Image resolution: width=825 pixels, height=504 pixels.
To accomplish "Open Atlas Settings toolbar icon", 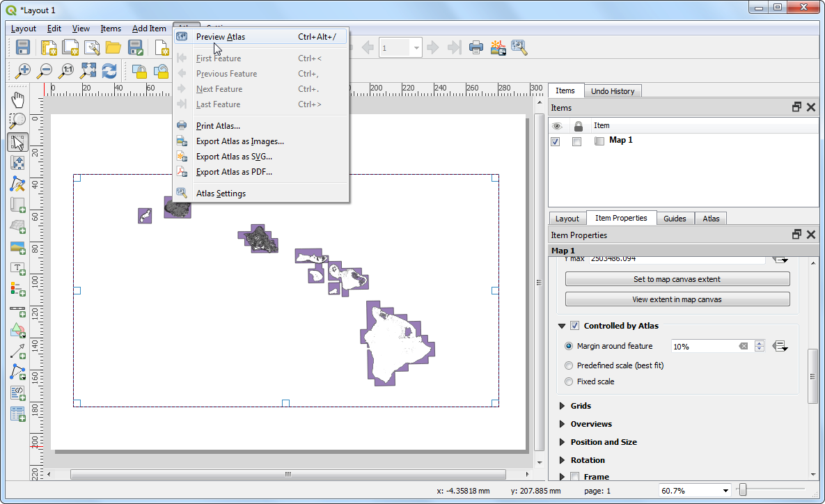I will [519, 47].
